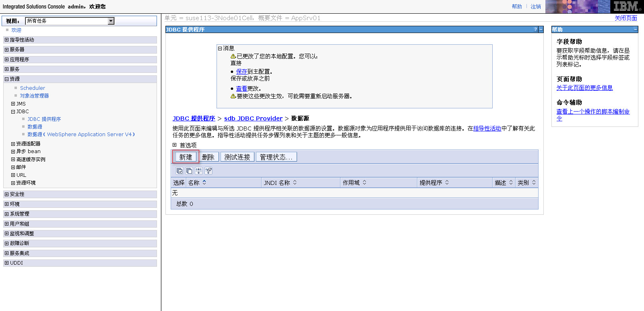Viewport: 644px width, 311px height.
Task: Expand UDDI in navigation tree
Action: coord(6,263)
